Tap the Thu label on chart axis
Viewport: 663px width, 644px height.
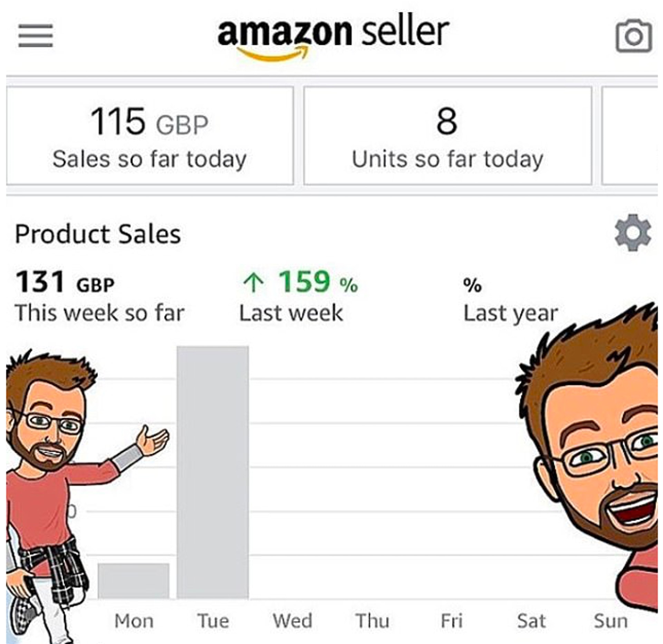372,621
